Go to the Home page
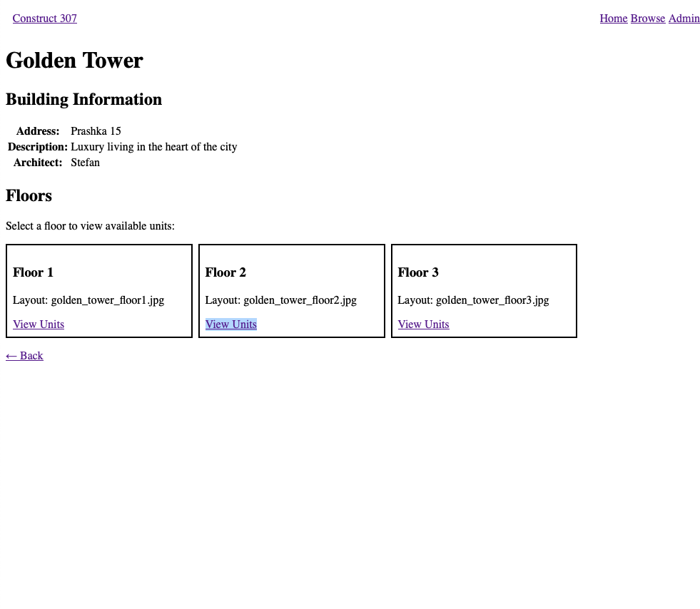The image size is (700, 609). click(613, 19)
